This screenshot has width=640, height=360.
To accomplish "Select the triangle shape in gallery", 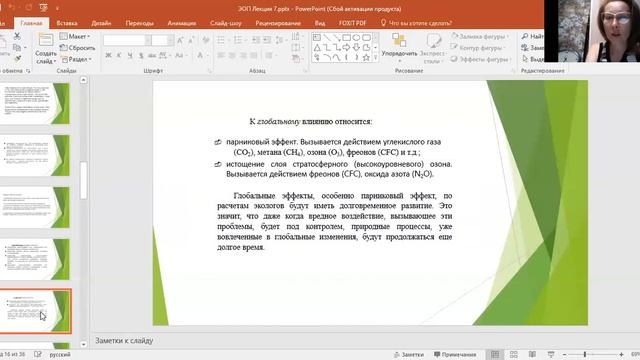I will pos(317,48).
